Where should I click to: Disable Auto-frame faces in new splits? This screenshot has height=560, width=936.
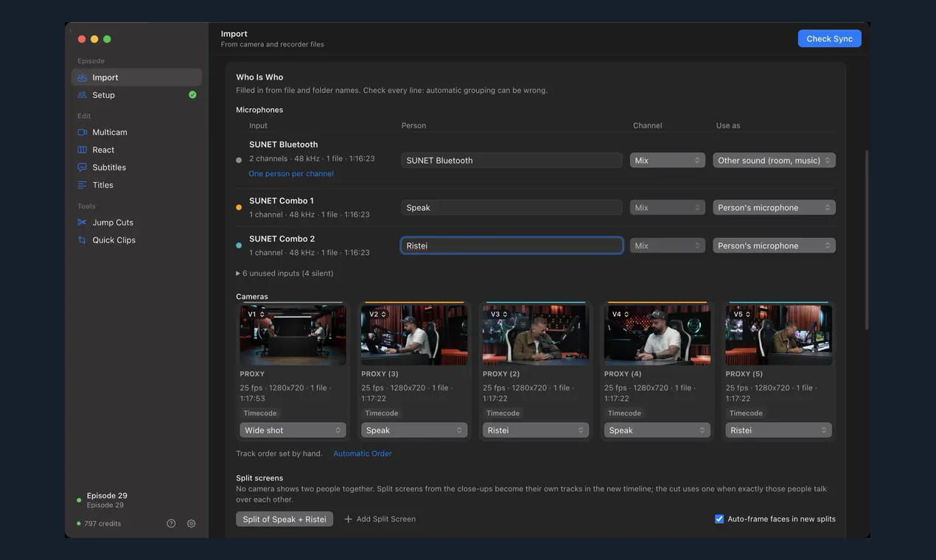click(x=719, y=519)
